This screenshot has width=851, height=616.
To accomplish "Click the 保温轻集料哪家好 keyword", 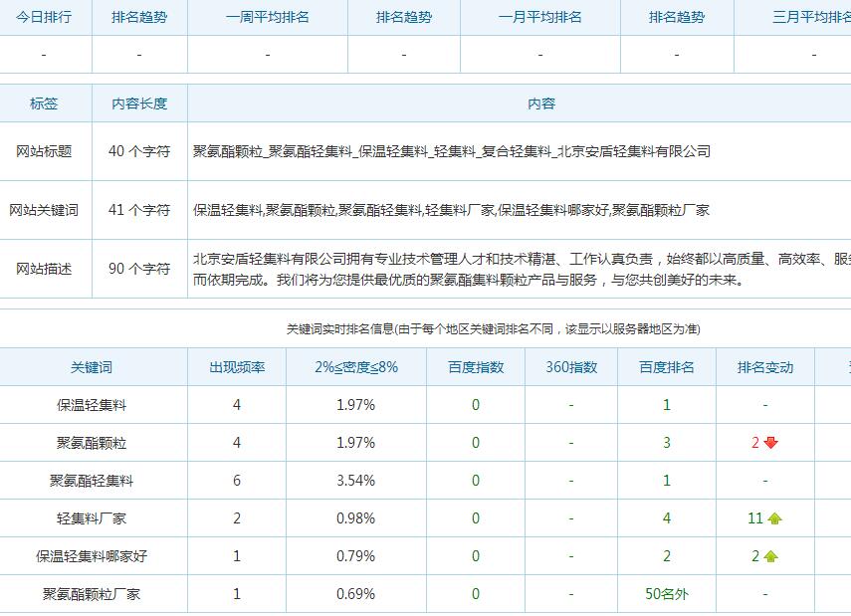I will click(x=92, y=556).
